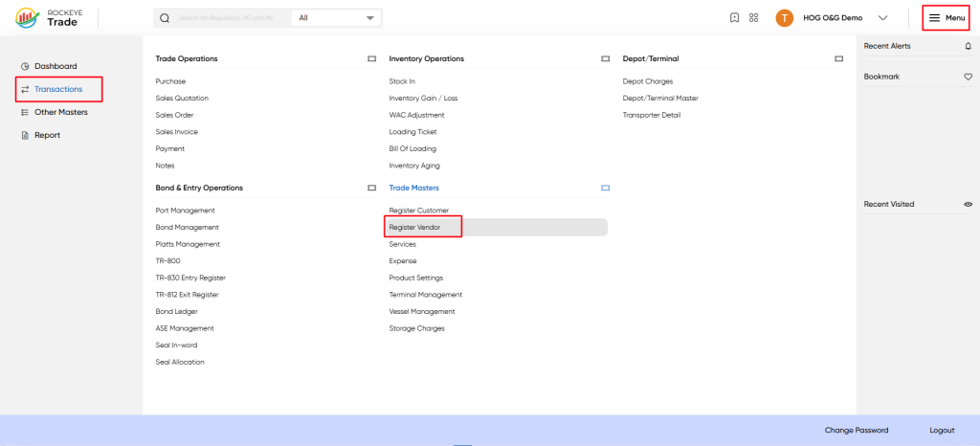980x446 pixels.
Task: Open Sales Order
Action: tap(174, 116)
